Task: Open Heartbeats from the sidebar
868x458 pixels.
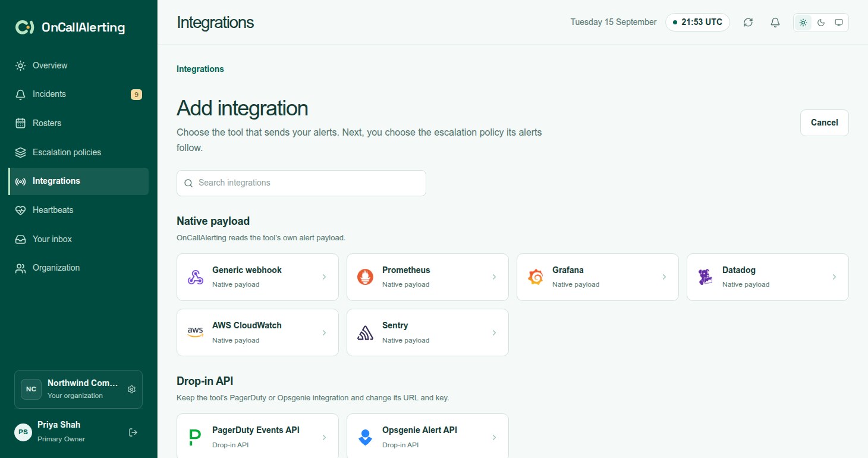Action: 78,210
